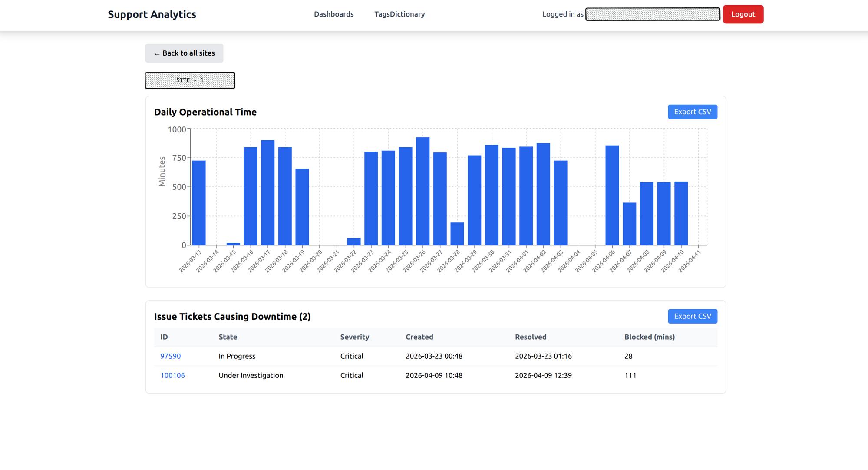Sort the table by Blocked (mins) column

pyautogui.click(x=649, y=337)
